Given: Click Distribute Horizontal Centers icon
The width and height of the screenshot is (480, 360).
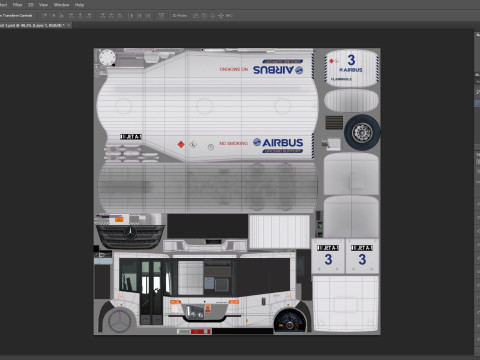Looking at the screenshot, I should coord(139,16).
